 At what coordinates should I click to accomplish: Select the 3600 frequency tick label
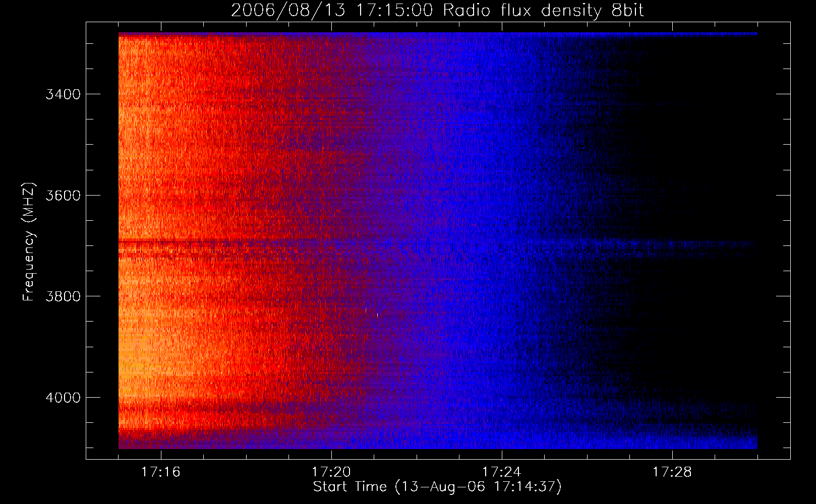pyautogui.click(x=63, y=196)
